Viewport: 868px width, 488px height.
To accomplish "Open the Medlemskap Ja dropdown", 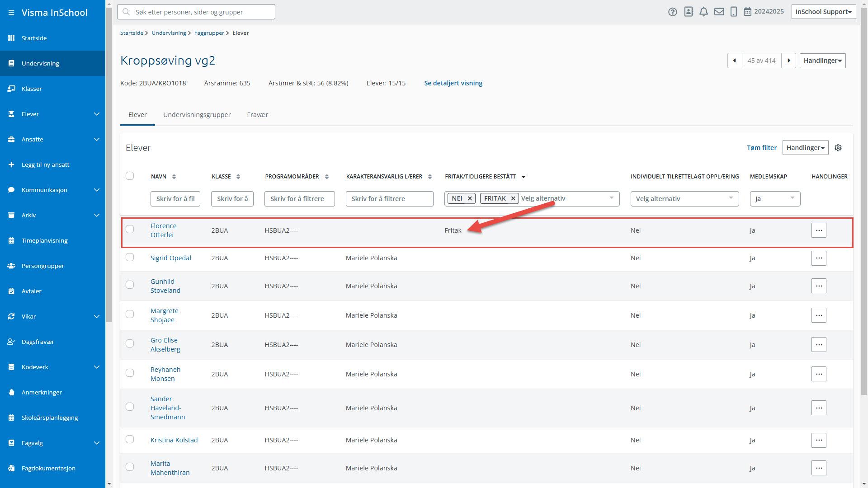I will tap(775, 199).
